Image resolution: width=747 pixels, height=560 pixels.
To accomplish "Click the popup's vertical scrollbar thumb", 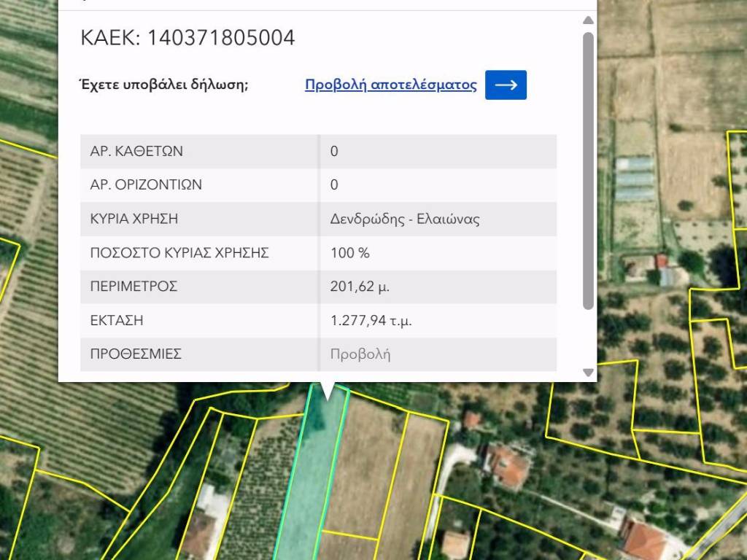I will point(588,168).
